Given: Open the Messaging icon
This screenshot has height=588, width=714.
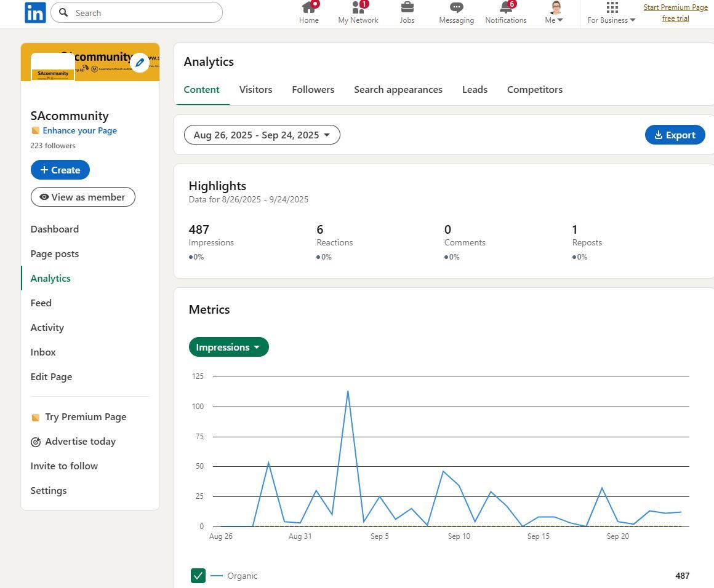Looking at the screenshot, I should tap(456, 8).
